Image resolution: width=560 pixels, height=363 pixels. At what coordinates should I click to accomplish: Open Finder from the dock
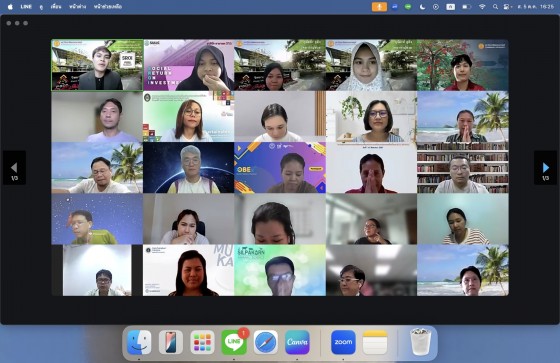pos(139,342)
